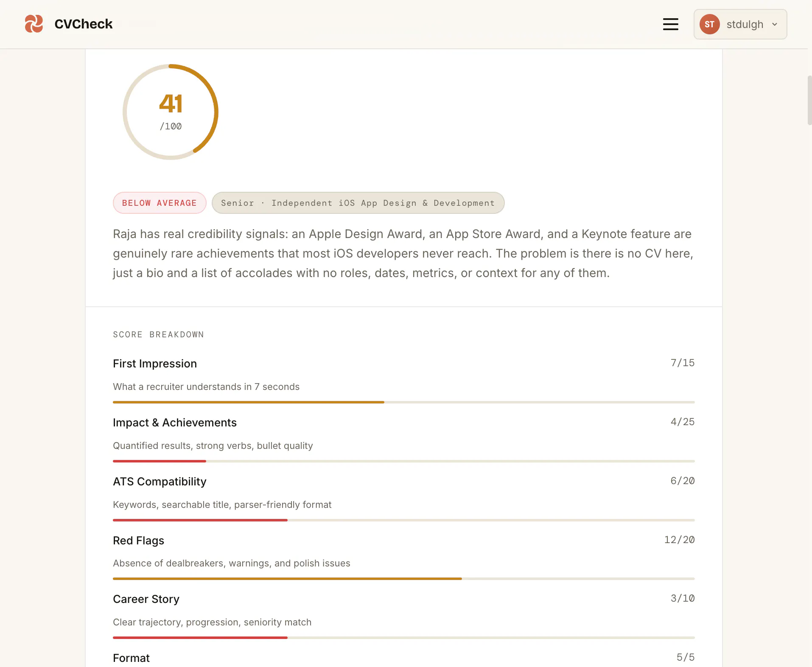Image resolution: width=812 pixels, height=667 pixels.
Task: Click the ATS Compatibility title
Action: pos(160,482)
